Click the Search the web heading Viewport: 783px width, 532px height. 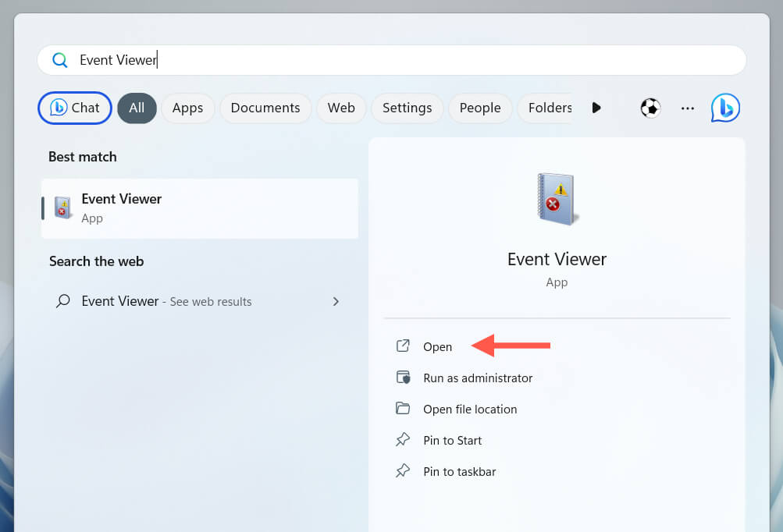(96, 261)
